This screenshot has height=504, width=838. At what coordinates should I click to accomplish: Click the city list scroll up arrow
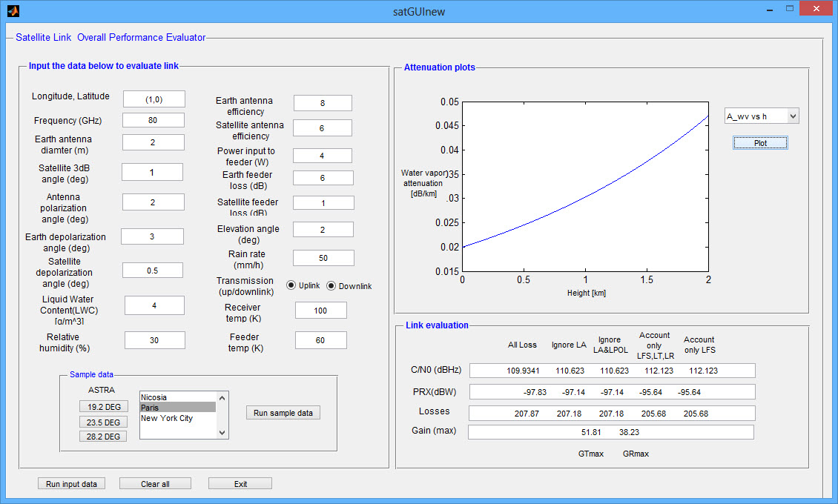pyautogui.click(x=222, y=398)
